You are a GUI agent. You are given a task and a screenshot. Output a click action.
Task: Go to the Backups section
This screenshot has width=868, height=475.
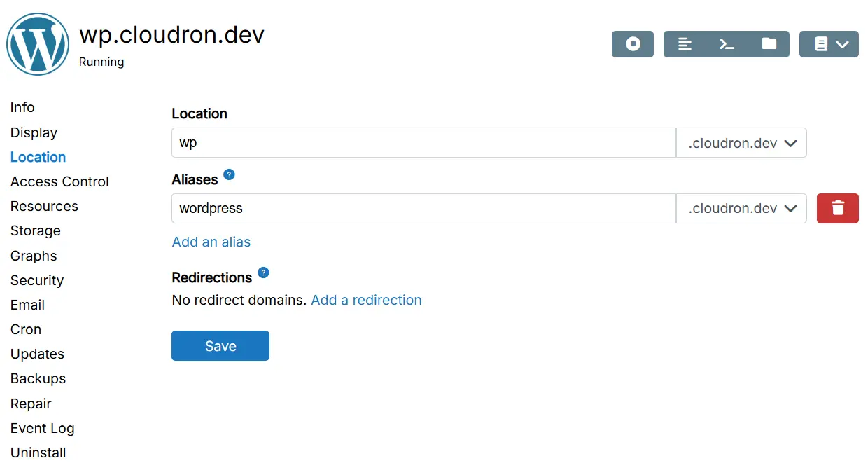tap(38, 378)
